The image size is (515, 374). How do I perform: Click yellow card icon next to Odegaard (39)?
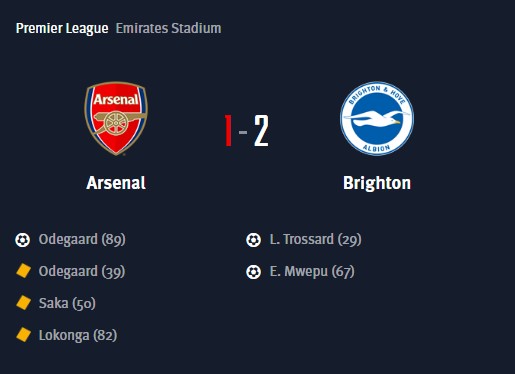(x=23, y=271)
